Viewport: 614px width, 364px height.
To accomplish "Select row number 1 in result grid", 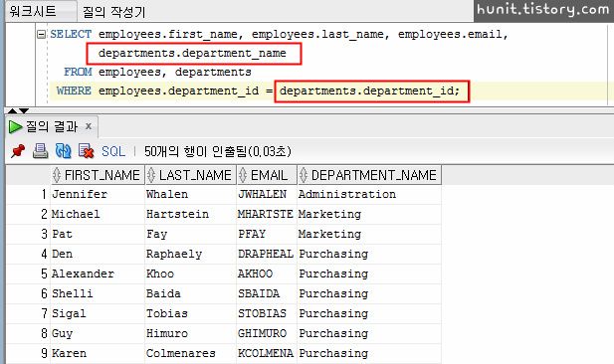I will tap(28, 194).
